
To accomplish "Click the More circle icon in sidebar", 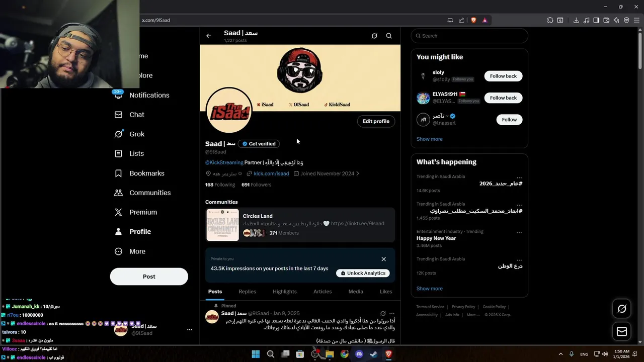I will pyautogui.click(x=118, y=251).
